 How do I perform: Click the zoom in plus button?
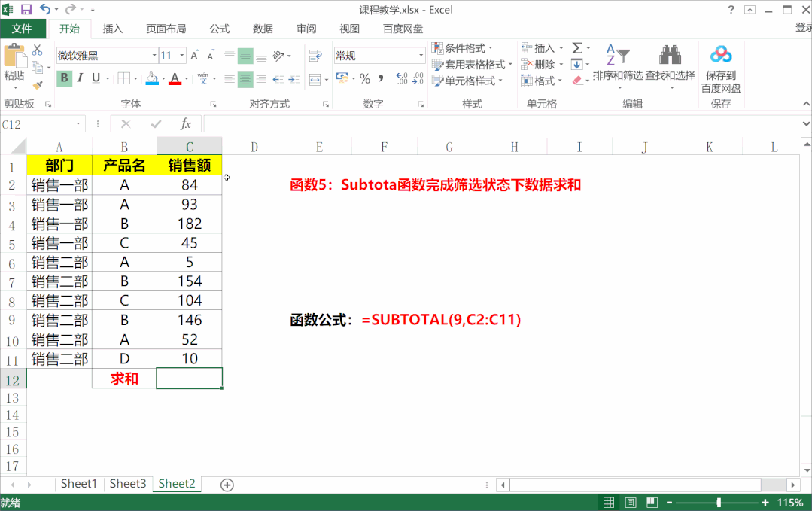[765, 503]
